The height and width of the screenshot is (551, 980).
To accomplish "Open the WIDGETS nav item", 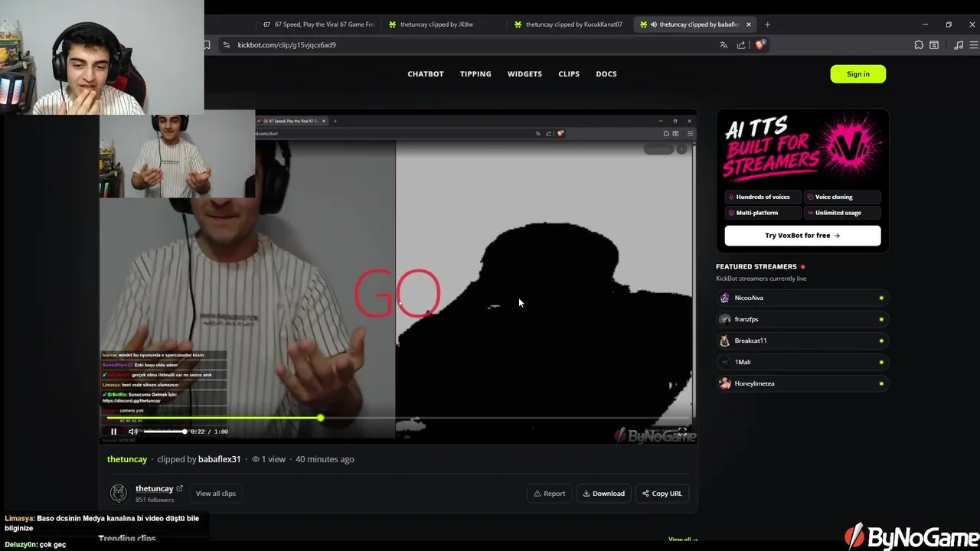I will pyautogui.click(x=524, y=74).
